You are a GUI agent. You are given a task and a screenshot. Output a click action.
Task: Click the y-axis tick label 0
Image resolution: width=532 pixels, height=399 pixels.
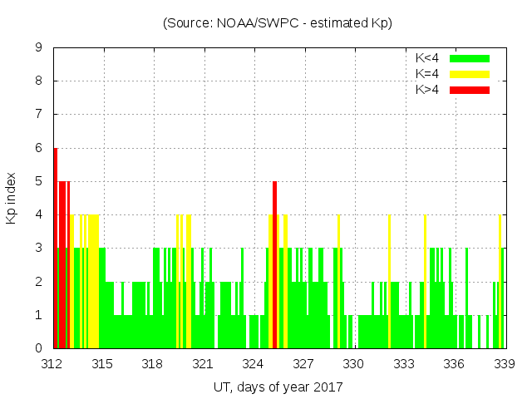point(38,348)
